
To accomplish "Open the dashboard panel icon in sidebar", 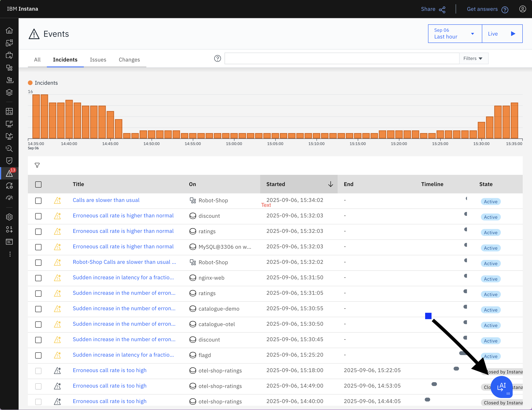I will tap(9, 111).
